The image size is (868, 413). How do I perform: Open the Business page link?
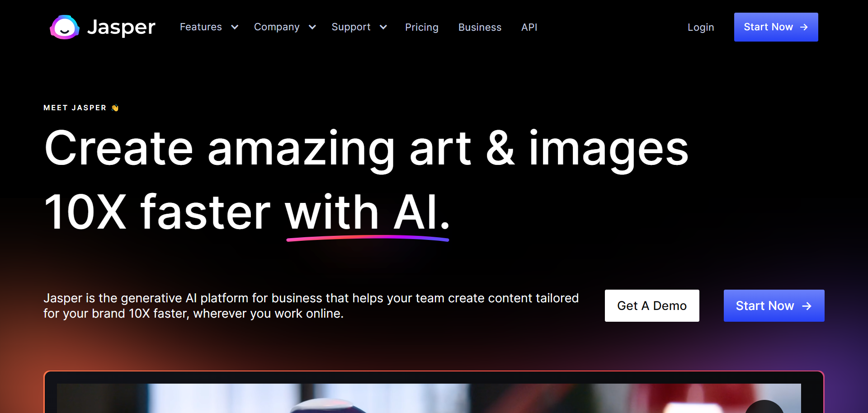[480, 28]
